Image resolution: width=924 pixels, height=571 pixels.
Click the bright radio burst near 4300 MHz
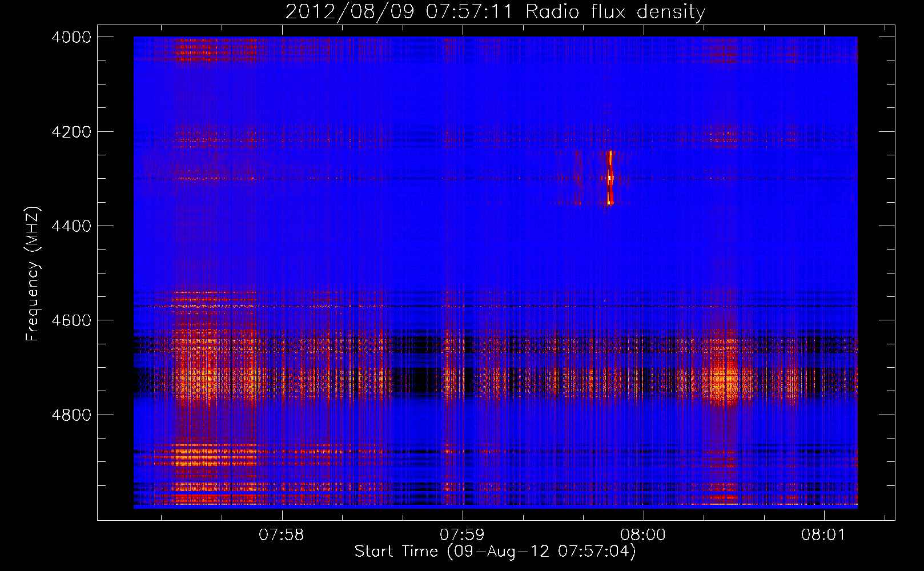(x=610, y=178)
